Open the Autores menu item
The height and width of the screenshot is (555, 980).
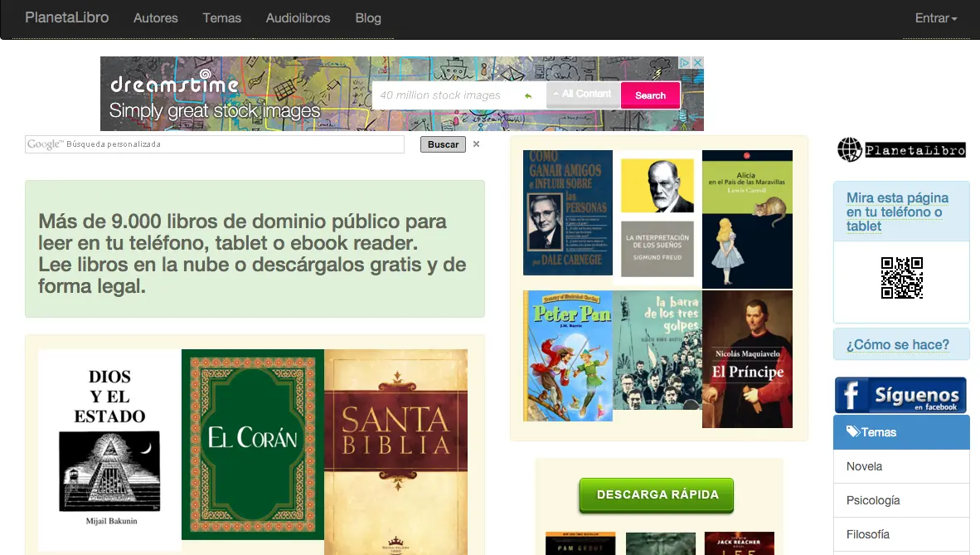click(156, 18)
